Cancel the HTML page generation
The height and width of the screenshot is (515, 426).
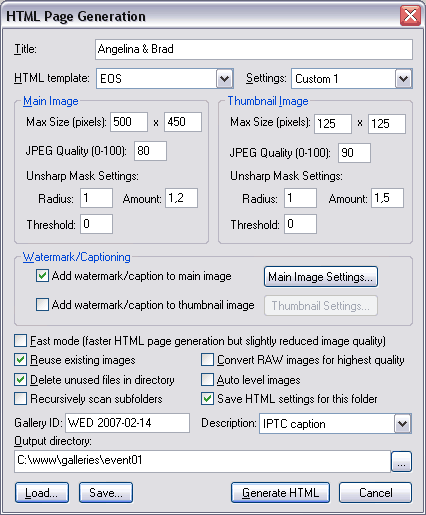tap(375, 492)
